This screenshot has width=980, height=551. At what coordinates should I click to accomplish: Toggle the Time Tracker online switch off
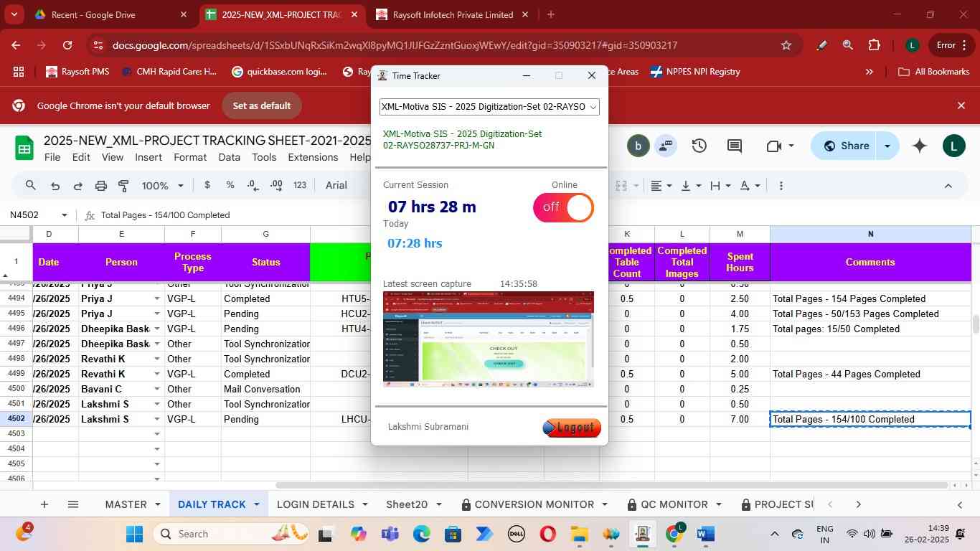pyautogui.click(x=563, y=207)
